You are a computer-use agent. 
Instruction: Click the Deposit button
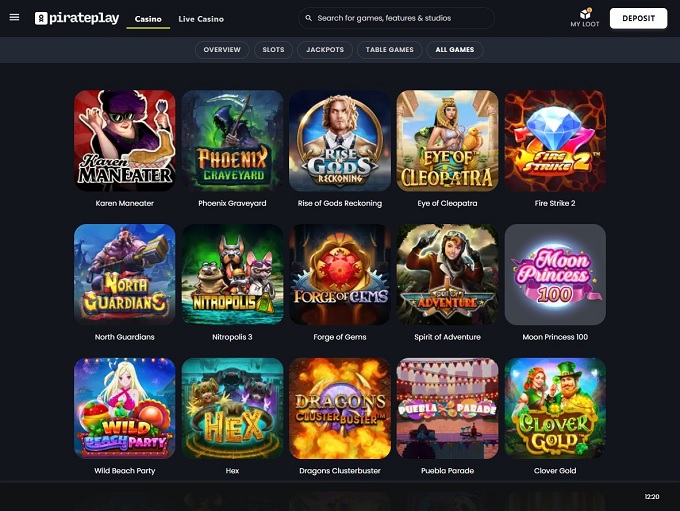[x=638, y=18]
